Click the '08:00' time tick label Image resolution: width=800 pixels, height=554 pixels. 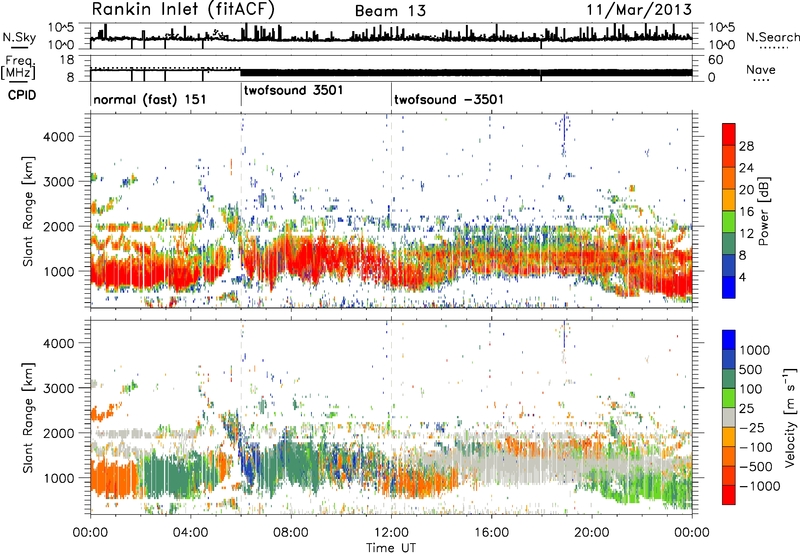tap(291, 533)
